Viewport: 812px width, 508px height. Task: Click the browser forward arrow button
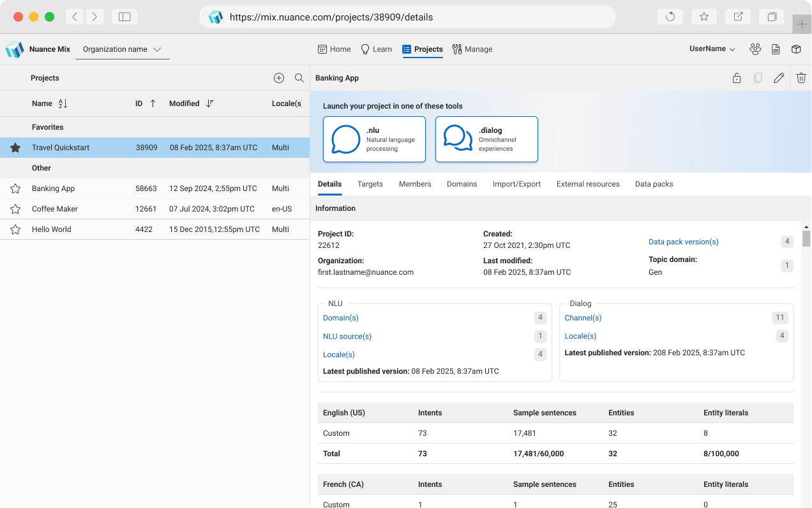tap(94, 17)
